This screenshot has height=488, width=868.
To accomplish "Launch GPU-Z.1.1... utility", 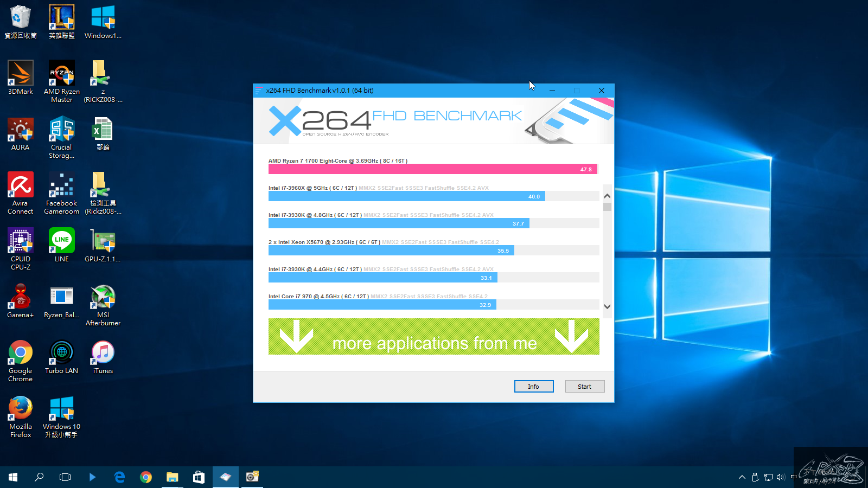I will pos(103,245).
